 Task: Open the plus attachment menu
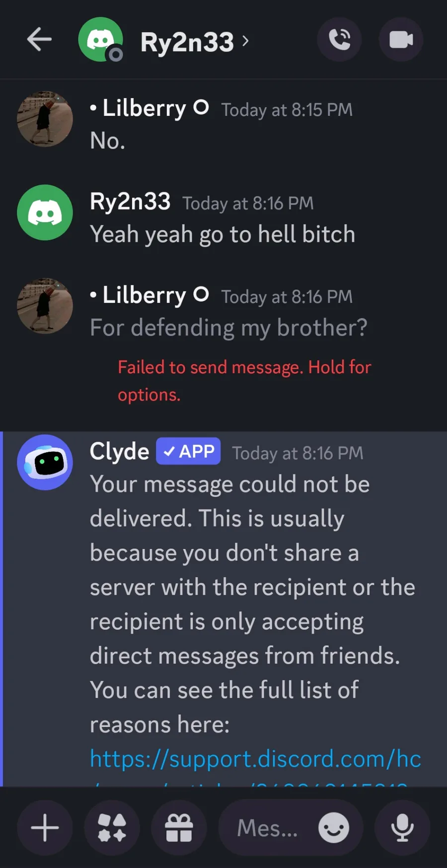(x=45, y=828)
